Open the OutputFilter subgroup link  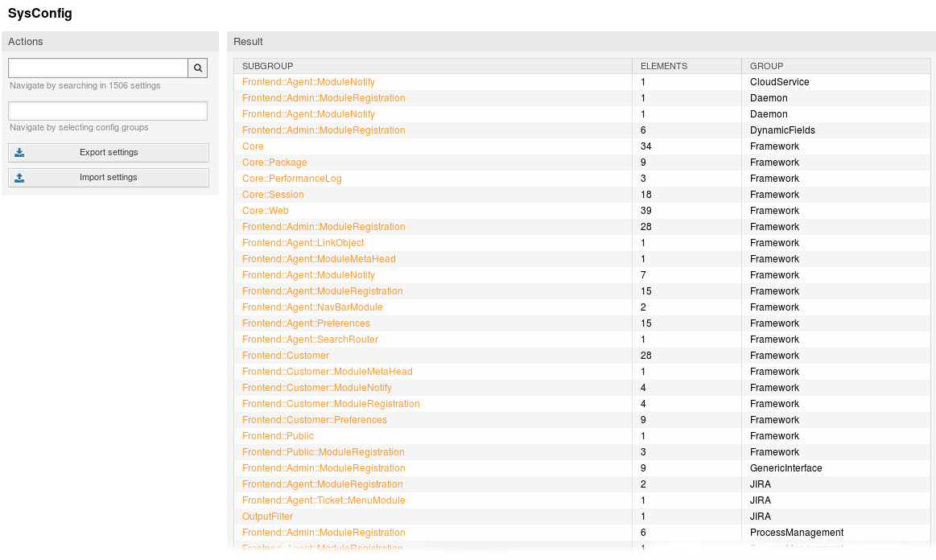(x=267, y=517)
